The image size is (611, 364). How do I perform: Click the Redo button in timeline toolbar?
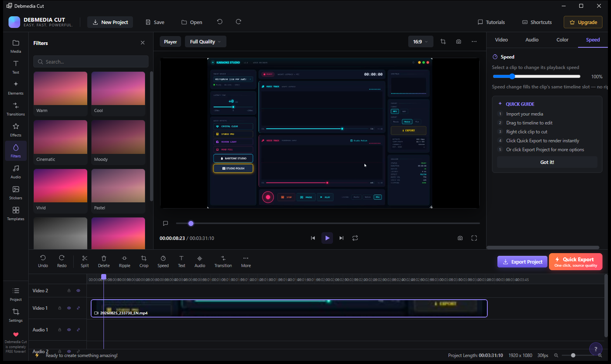click(x=62, y=261)
